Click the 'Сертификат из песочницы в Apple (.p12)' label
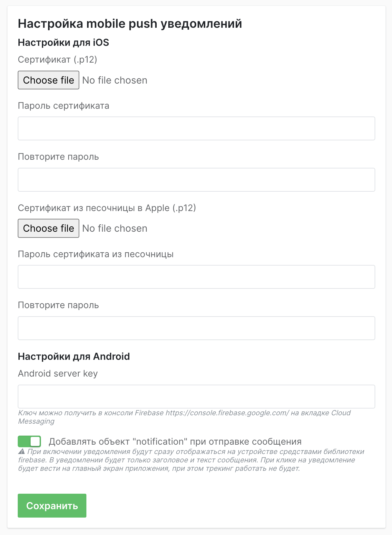 107,208
